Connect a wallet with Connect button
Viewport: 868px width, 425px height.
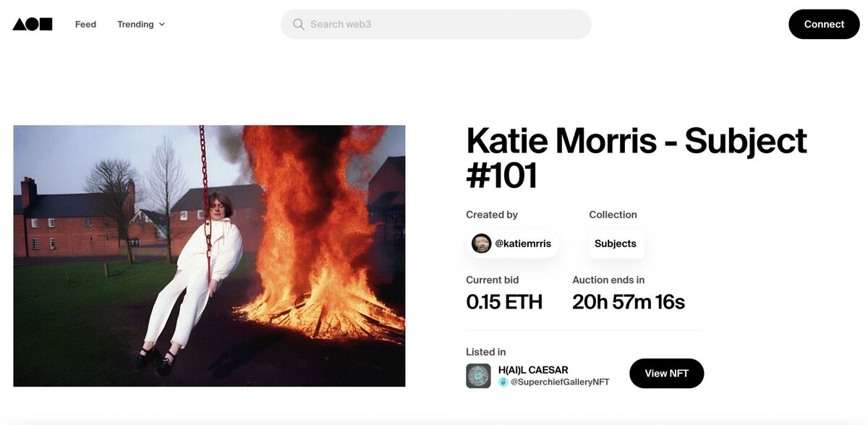click(x=824, y=24)
